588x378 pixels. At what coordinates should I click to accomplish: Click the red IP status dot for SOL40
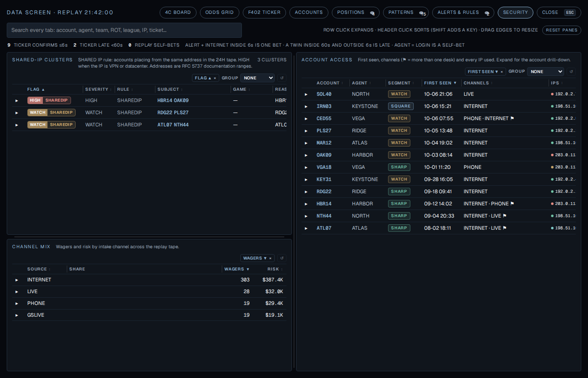[552, 94]
